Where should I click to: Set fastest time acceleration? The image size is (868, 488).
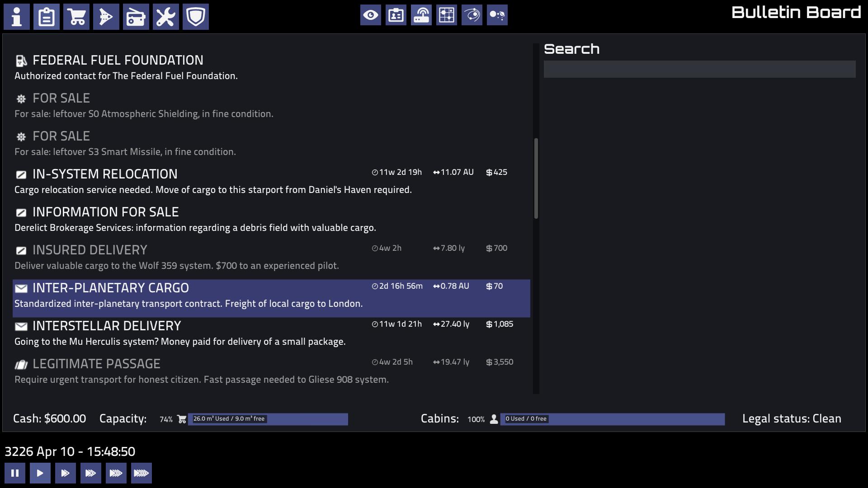pos(142,473)
